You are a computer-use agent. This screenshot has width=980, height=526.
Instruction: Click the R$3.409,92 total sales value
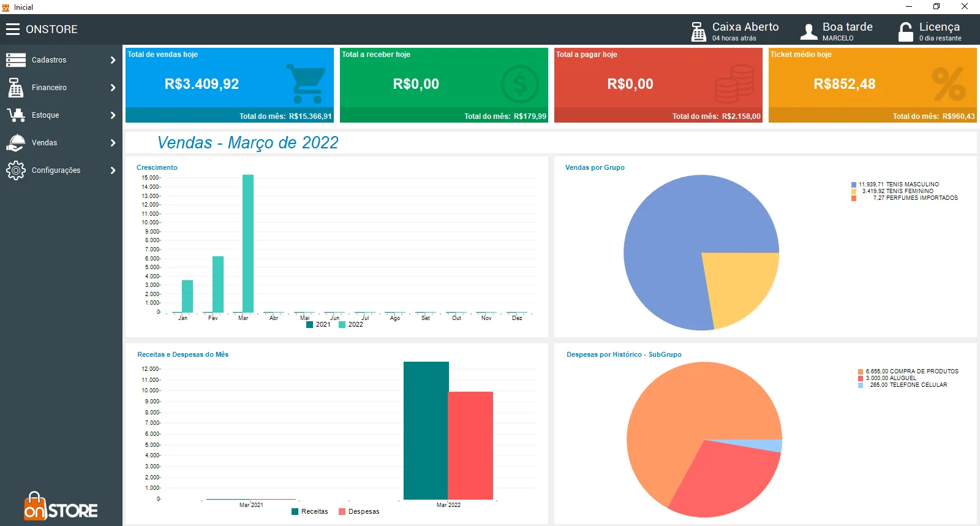pyautogui.click(x=202, y=84)
